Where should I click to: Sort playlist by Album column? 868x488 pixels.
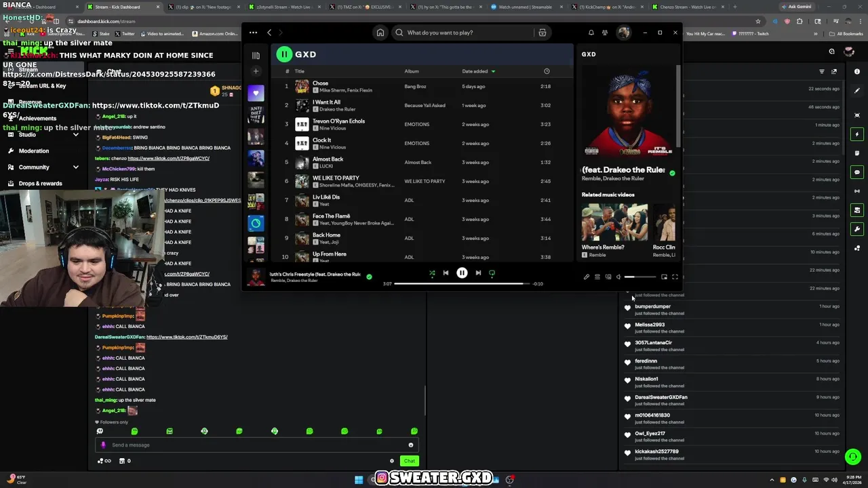pyautogui.click(x=412, y=71)
